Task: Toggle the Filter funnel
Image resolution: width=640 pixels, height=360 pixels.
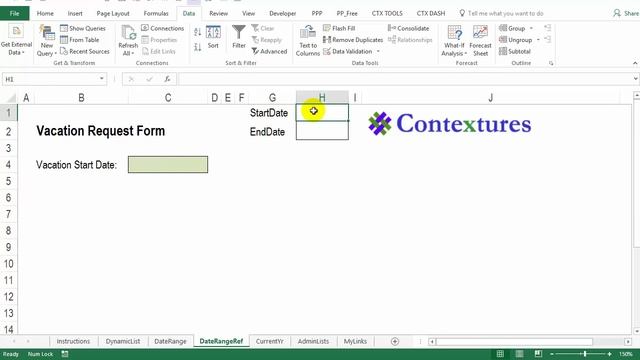Action: click(x=239, y=37)
